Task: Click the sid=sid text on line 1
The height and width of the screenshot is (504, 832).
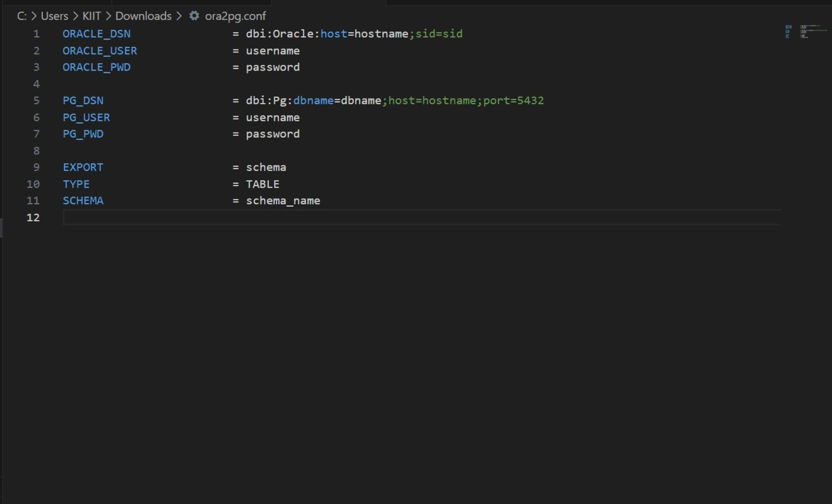Action: (x=439, y=33)
